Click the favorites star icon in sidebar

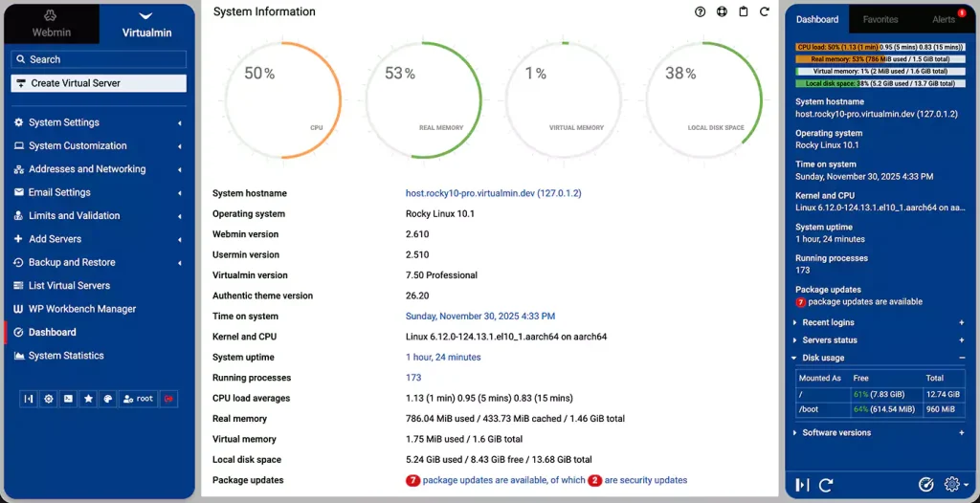(x=89, y=399)
